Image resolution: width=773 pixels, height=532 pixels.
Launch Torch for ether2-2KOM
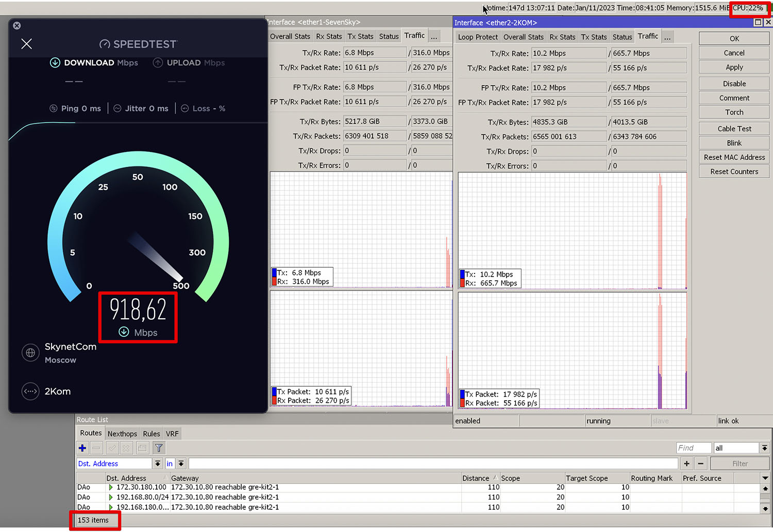(734, 112)
